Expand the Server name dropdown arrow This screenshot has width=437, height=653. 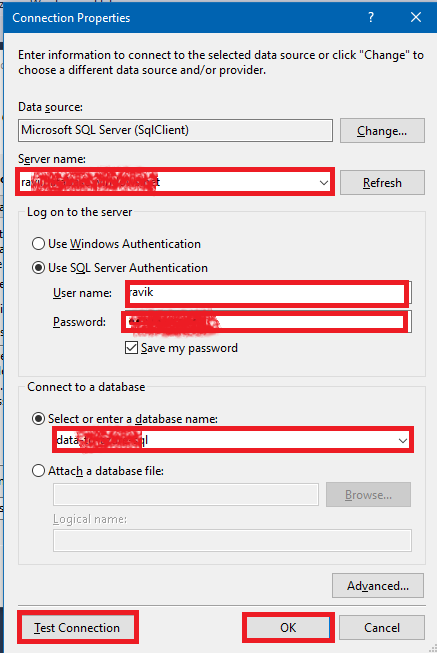pos(324,182)
